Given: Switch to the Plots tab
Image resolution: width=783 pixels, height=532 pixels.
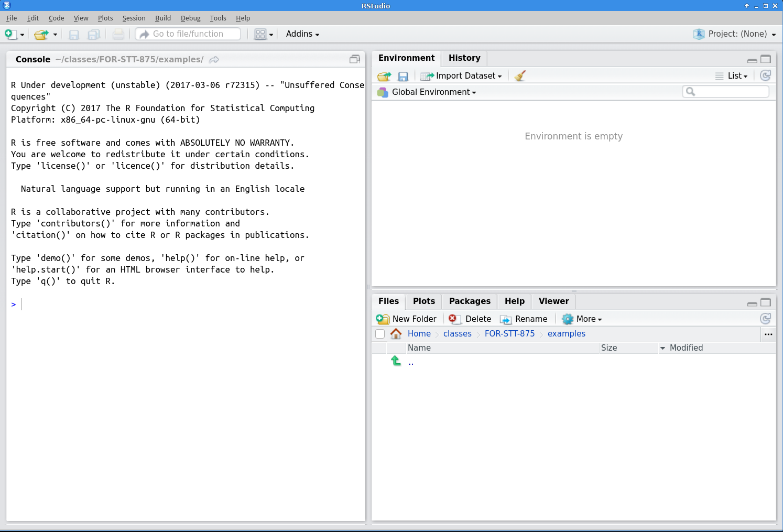Looking at the screenshot, I should click(x=424, y=301).
